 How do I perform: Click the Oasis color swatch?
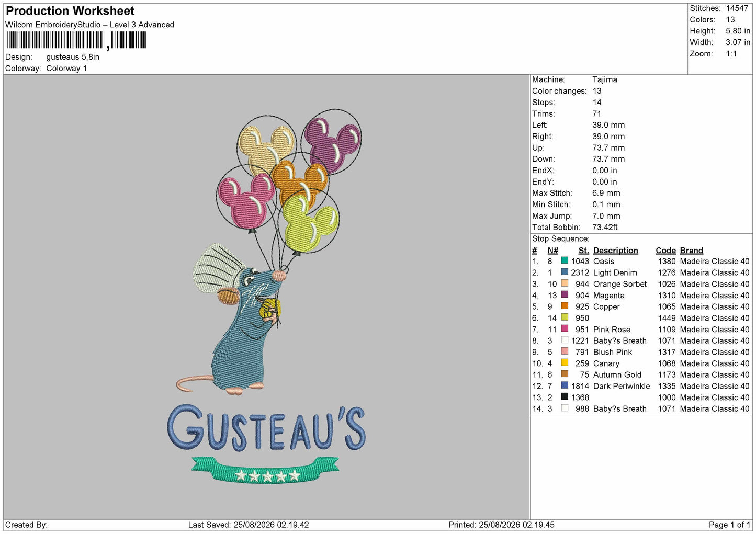[x=565, y=260]
